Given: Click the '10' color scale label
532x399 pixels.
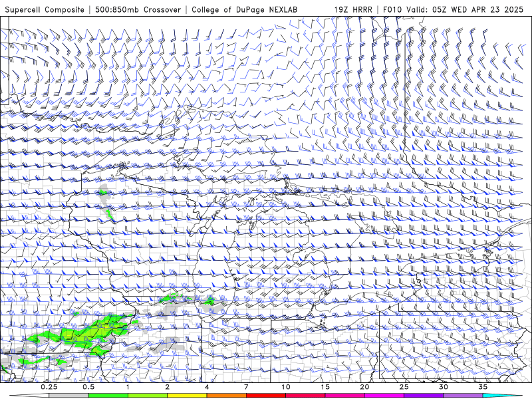Looking at the screenshot, I should coord(286,387).
